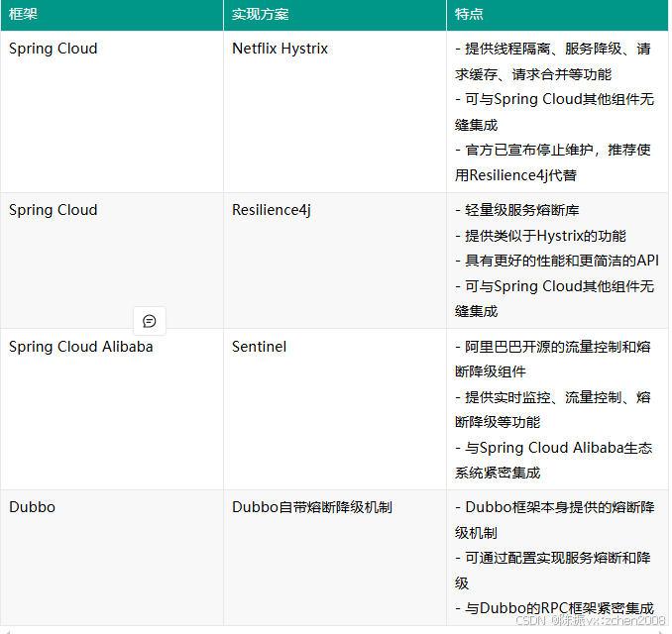Select the Dubbo自带熔断降级机制 cell
672x634 pixels.
tap(335, 558)
